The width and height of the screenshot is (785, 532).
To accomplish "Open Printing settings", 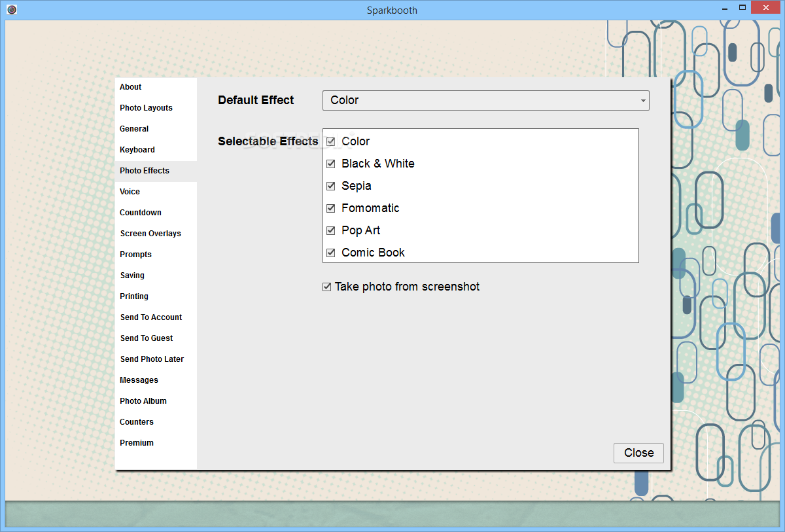I will click(x=156, y=296).
